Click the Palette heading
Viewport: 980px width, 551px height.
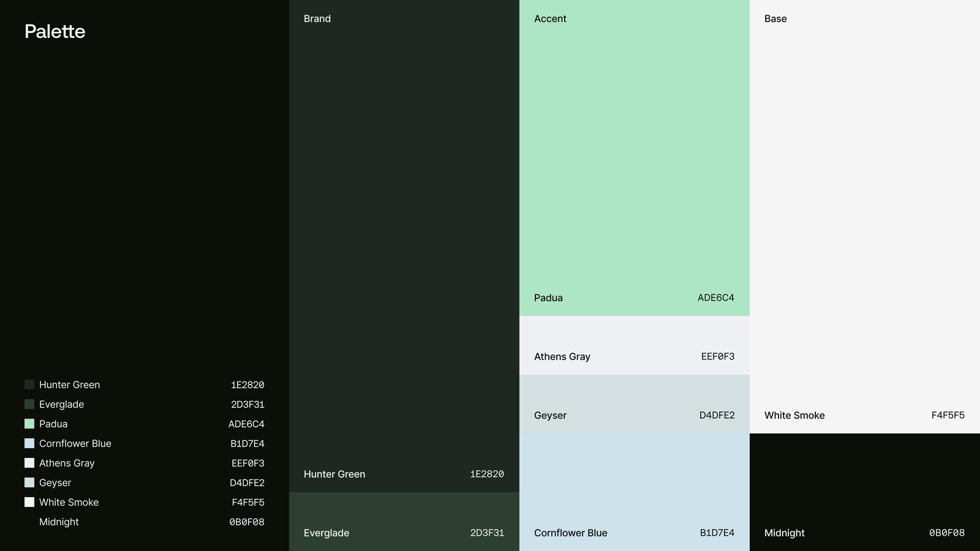point(55,31)
